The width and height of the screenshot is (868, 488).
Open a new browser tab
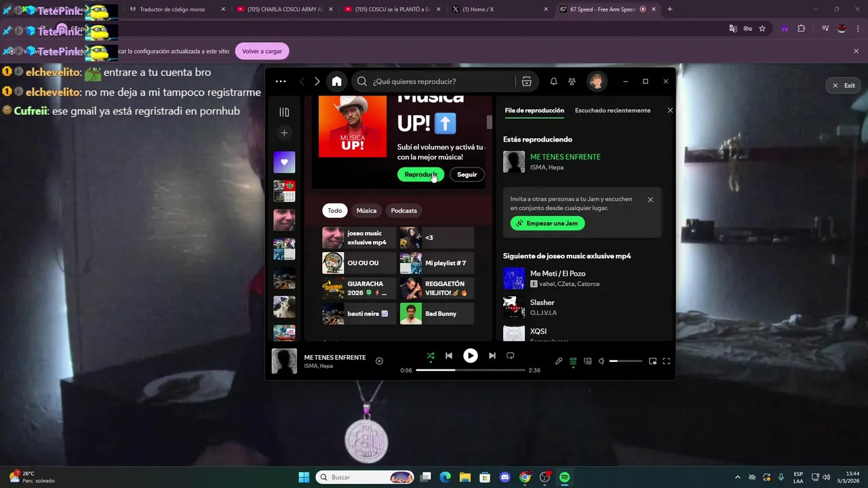(670, 9)
